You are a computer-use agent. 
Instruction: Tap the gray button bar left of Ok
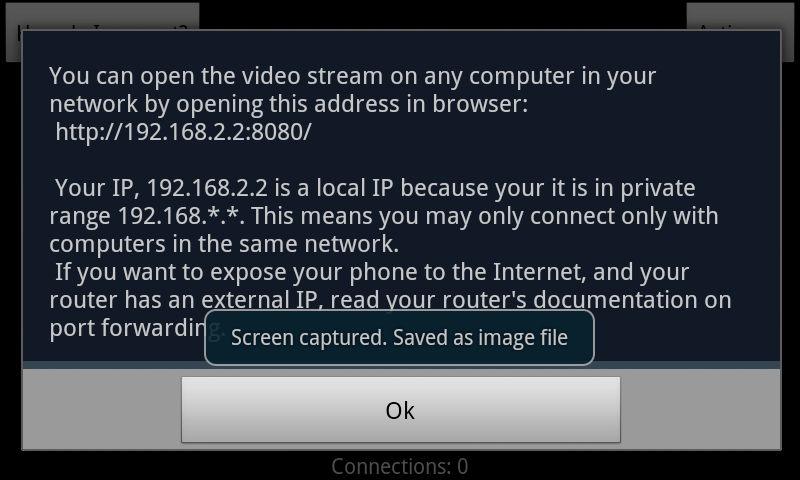coord(102,410)
